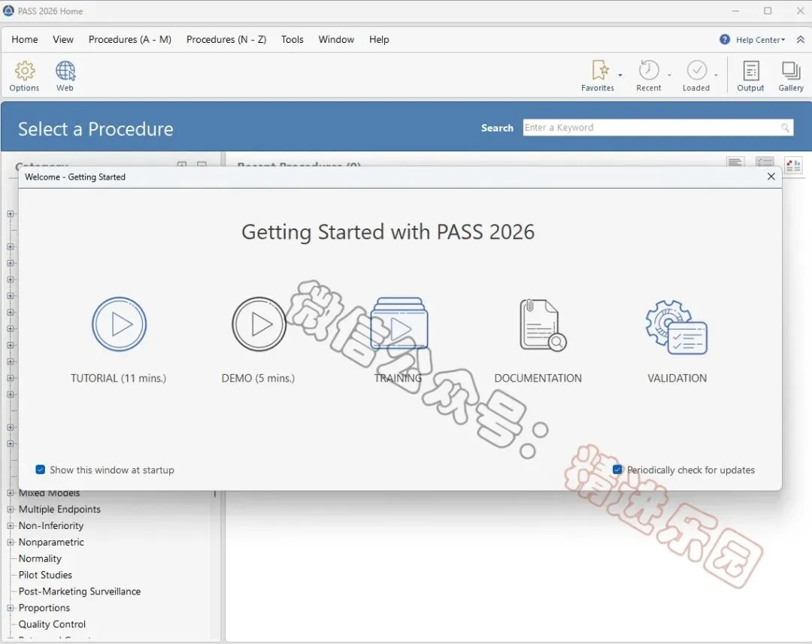Expand the Proportions category
The width and height of the screenshot is (812, 644).
tap(10, 608)
